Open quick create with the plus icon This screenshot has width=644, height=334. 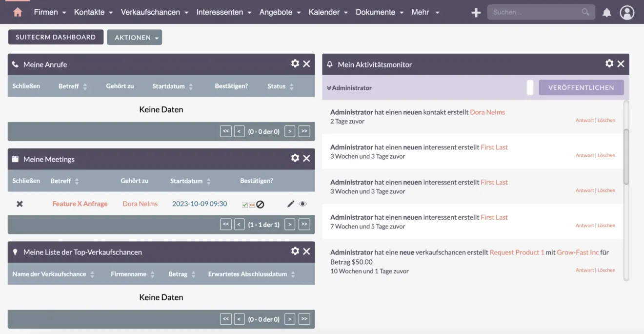pyautogui.click(x=476, y=12)
